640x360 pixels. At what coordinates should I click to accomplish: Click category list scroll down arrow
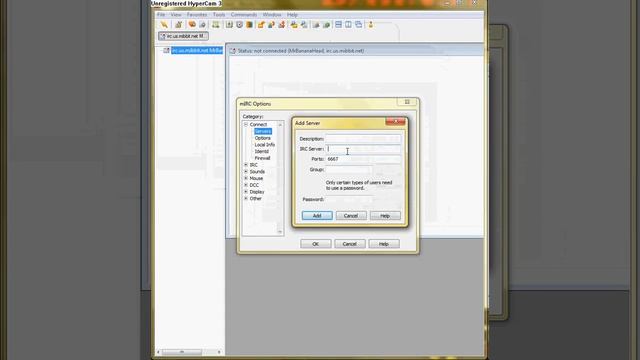pyautogui.click(x=280, y=232)
